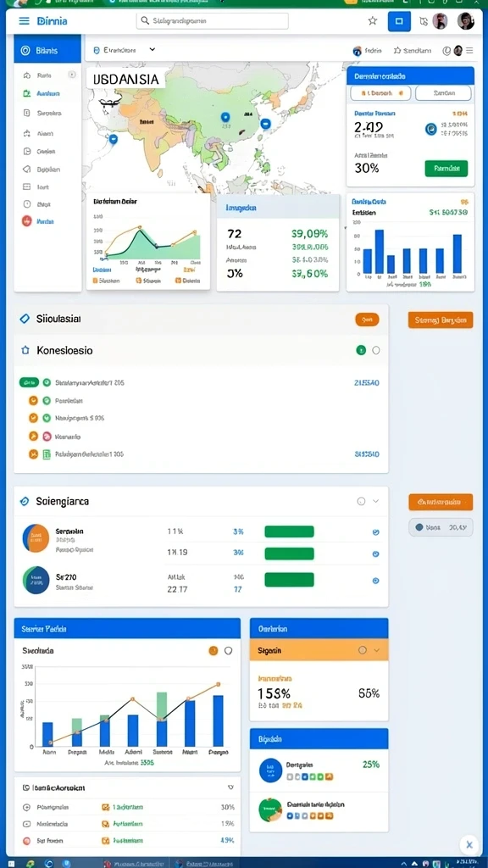The width and height of the screenshot is (488, 868).
Task: Open the hamburger menu beside Binnia logo
Action: pyautogui.click(x=24, y=21)
